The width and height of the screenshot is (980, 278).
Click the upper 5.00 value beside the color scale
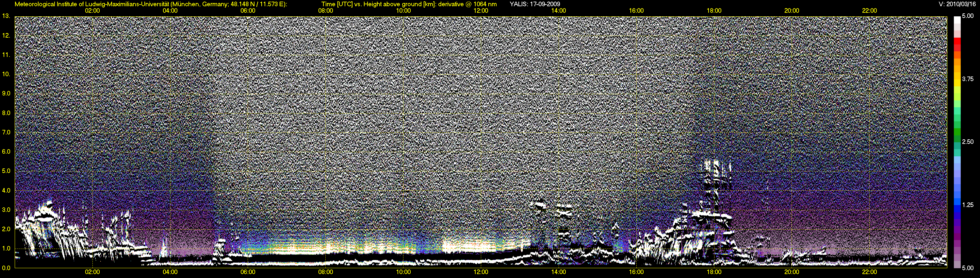(968, 16)
